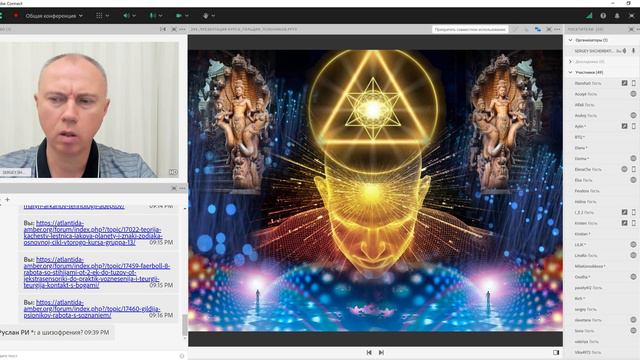Click the user profile icon in the top bar
640x360 pixels.
tap(617, 16)
